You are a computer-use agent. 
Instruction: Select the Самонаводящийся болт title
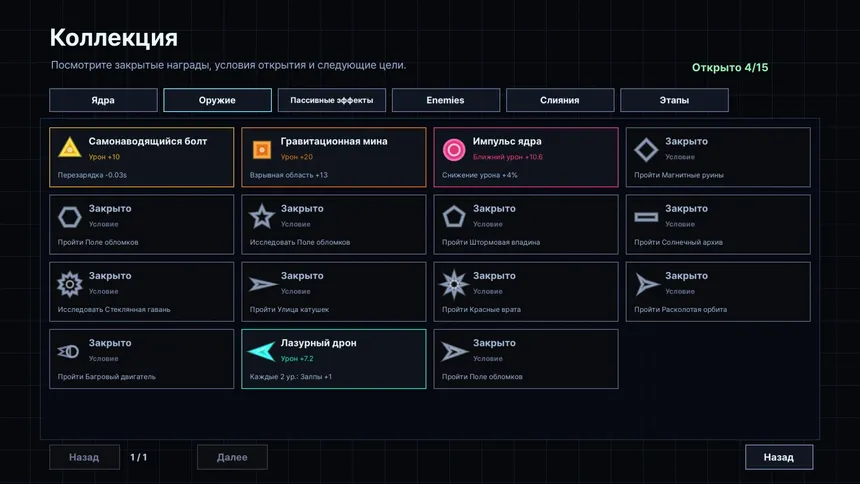pos(148,142)
